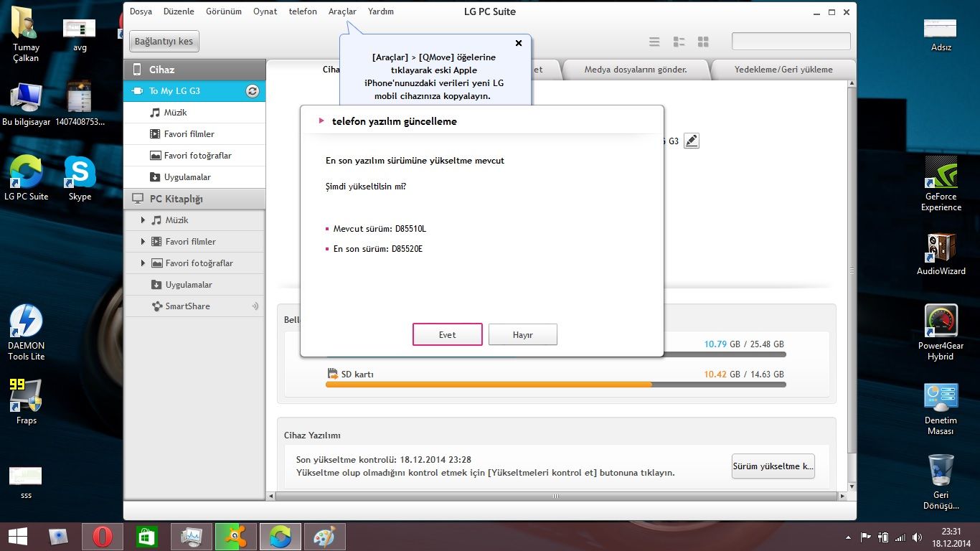Open the Yardım menu
The image size is (980, 551).
[x=381, y=11]
